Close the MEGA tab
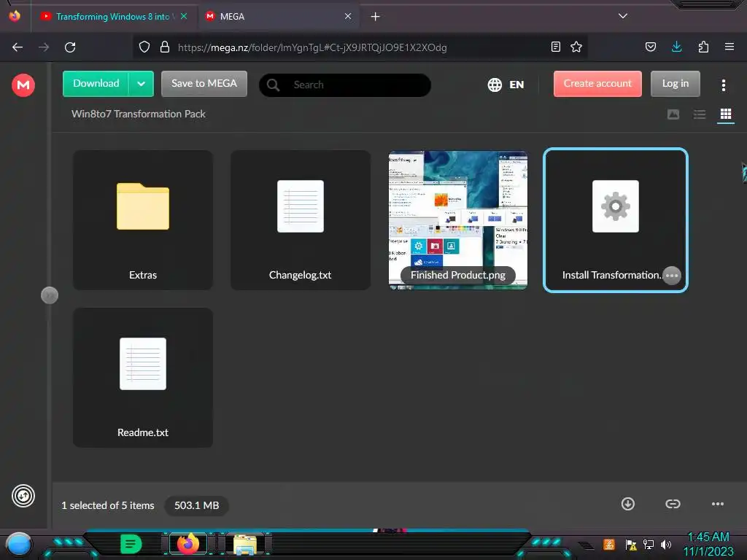 [x=348, y=16]
